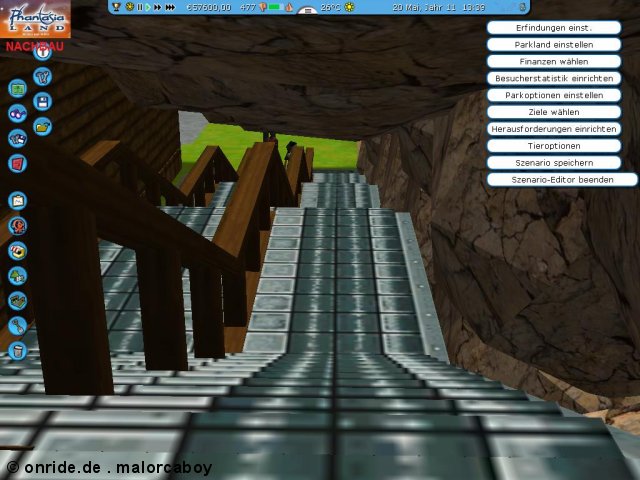This screenshot has height=480, width=640.
Task: Click the red book icon
Action: tap(18, 164)
